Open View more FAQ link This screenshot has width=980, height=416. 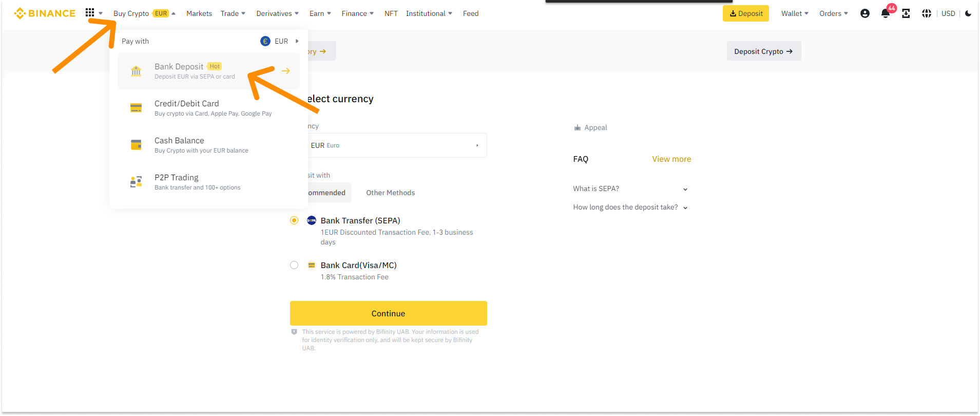coord(671,159)
